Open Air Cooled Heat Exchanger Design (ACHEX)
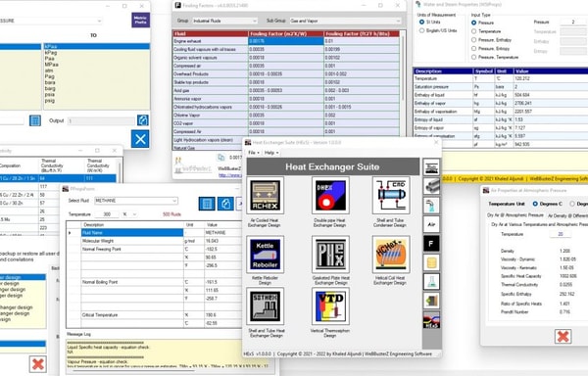 point(265,195)
